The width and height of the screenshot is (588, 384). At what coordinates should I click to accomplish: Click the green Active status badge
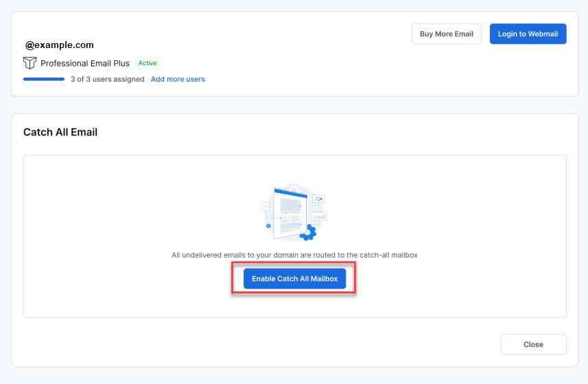click(148, 63)
